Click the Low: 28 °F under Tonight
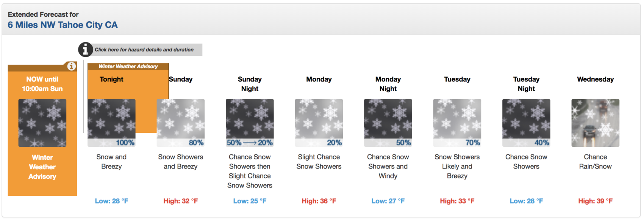 pos(111,201)
